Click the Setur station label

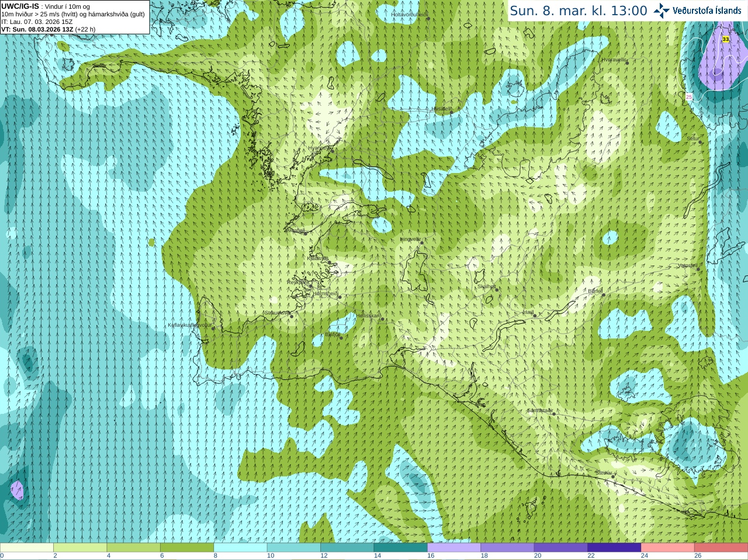pos(693,139)
